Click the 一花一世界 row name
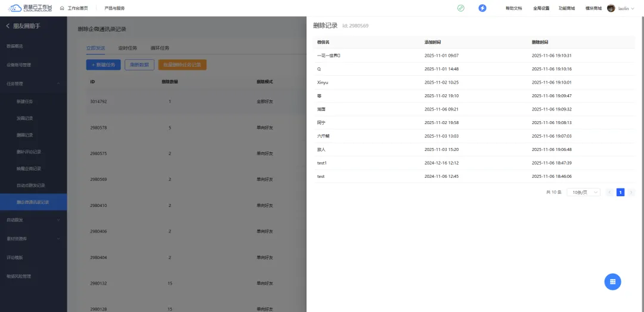This screenshot has height=312, width=644. coord(329,55)
